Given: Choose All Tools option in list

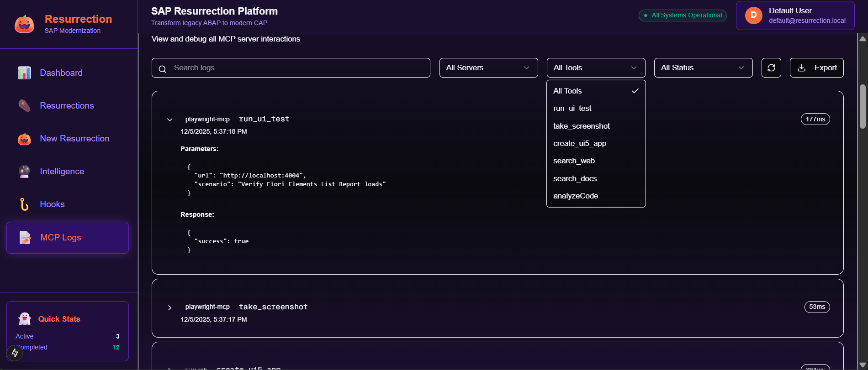Looking at the screenshot, I should coord(596,91).
